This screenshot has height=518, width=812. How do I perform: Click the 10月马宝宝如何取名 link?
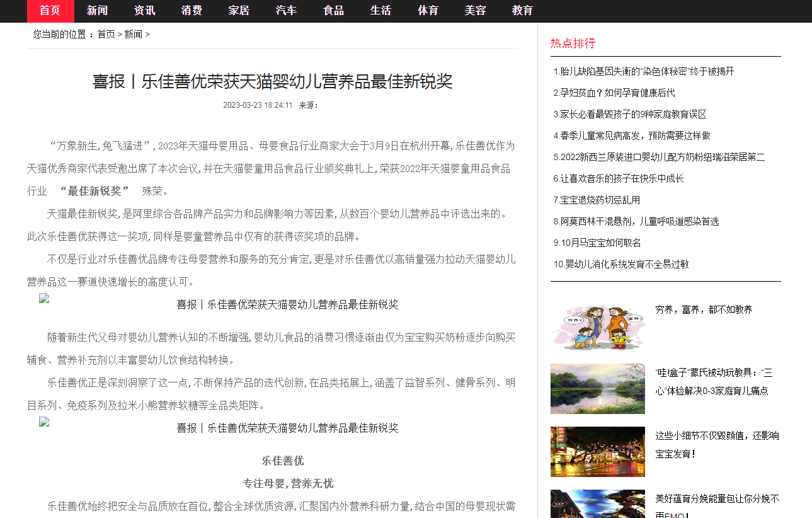(600, 243)
